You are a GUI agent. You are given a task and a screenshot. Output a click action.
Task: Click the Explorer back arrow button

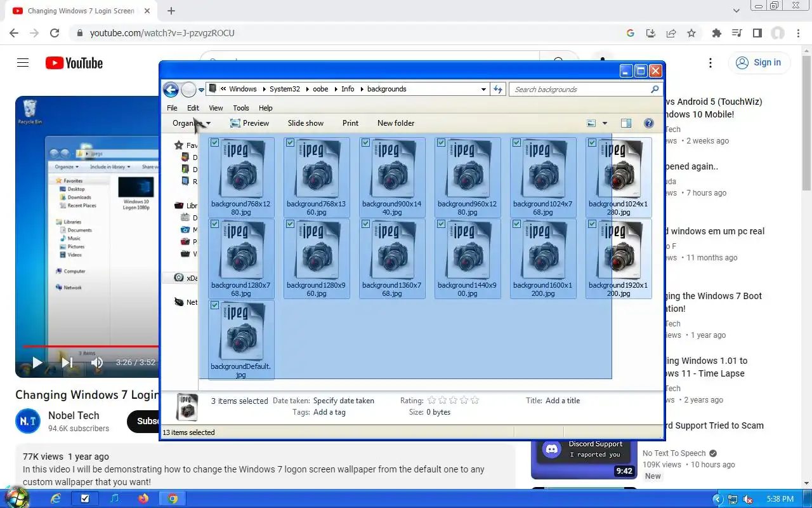click(170, 90)
